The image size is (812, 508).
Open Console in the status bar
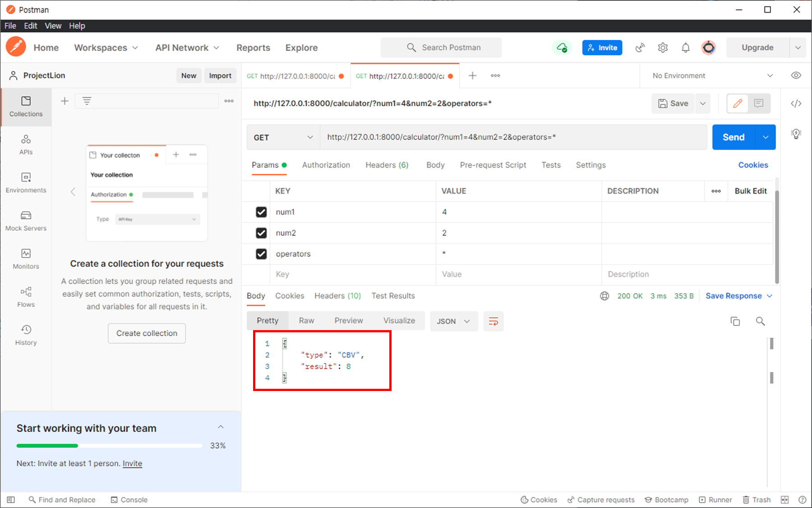pyautogui.click(x=129, y=499)
